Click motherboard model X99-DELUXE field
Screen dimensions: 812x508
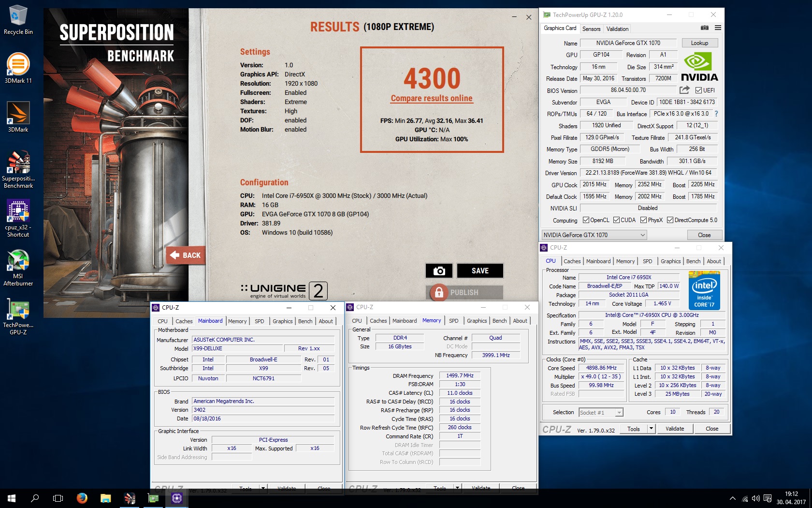pyautogui.click(x=237, y=348)
